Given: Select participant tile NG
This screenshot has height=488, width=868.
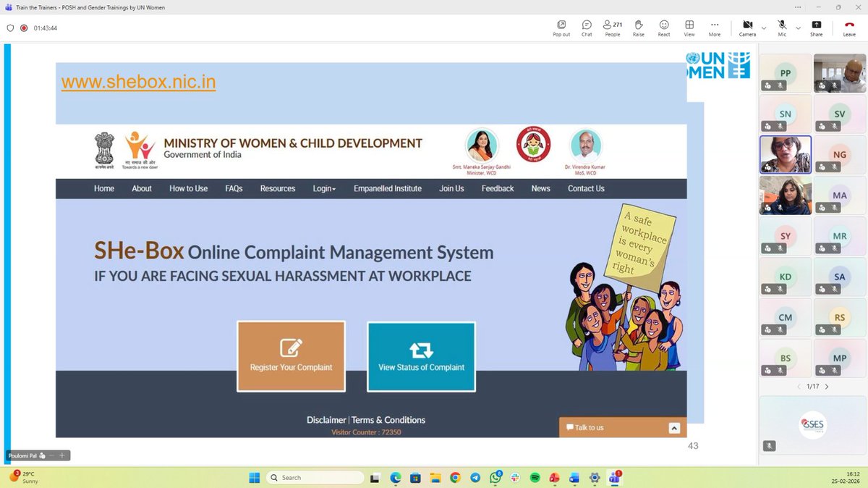Looking at the screenshot, I should 840,154.
